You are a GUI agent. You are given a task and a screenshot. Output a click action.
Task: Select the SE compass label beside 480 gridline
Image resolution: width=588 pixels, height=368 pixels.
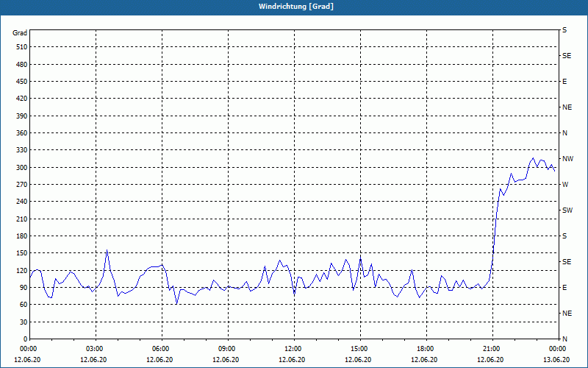[567, 56]
